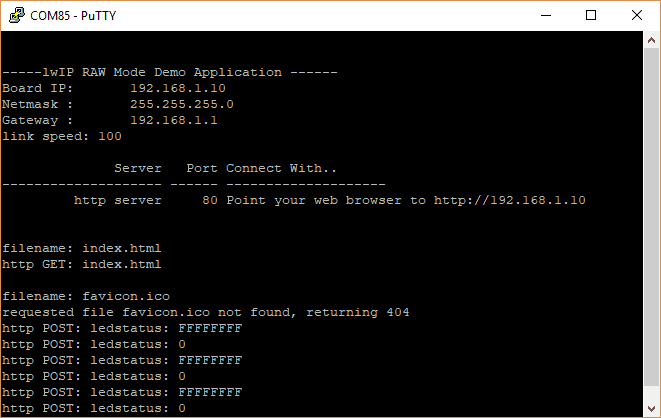Minimize the PuTTY window
661x418 pixels.
pos(545,15)
